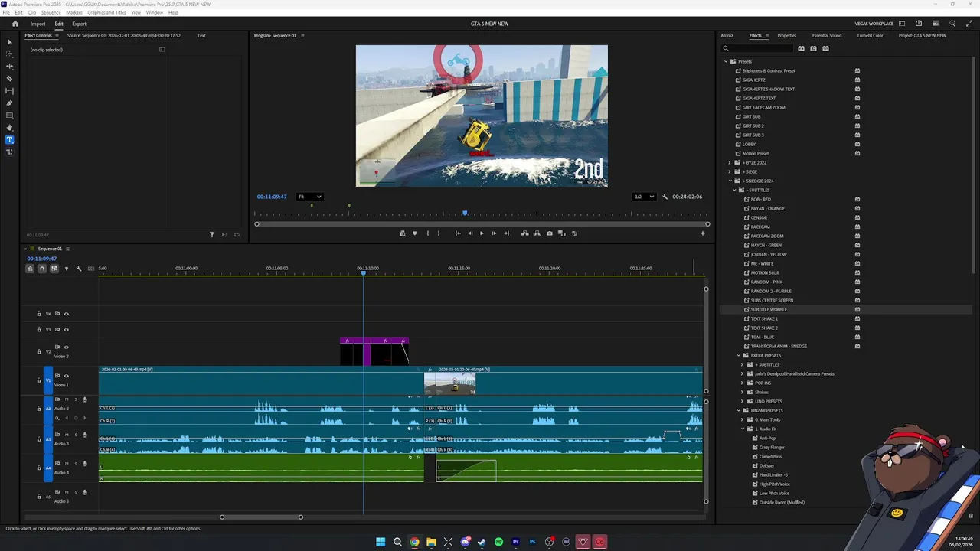Play the Program monitor sequence

tap(482, 233)
